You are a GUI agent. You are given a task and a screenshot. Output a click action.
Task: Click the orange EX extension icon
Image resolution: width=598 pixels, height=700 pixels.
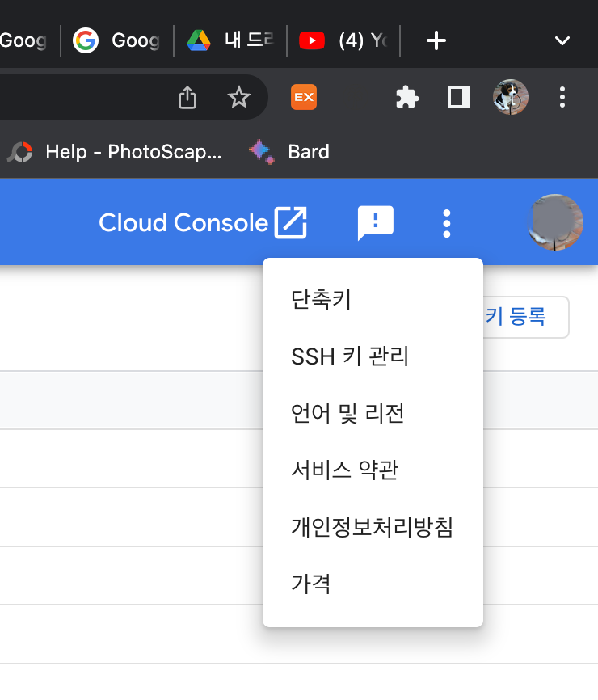[304, 97]
